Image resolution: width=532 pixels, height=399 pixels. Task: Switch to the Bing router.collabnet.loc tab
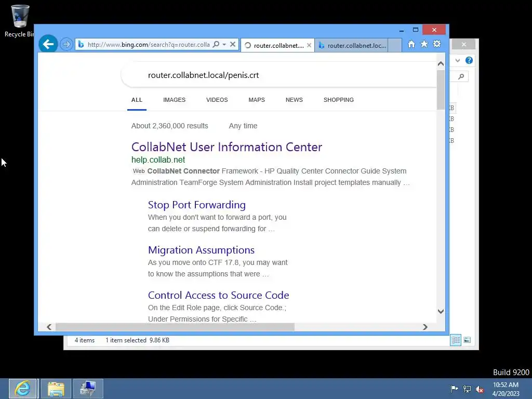tap(352, 46)
